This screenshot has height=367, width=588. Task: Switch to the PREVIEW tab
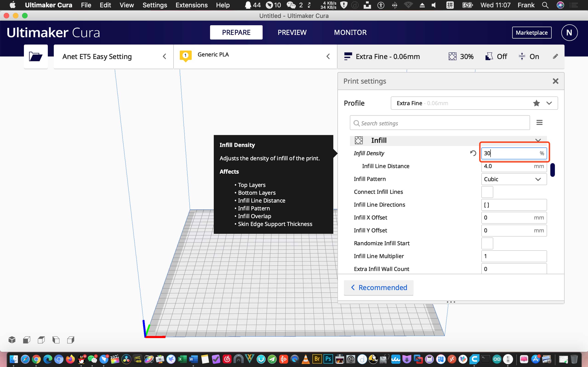292,33
